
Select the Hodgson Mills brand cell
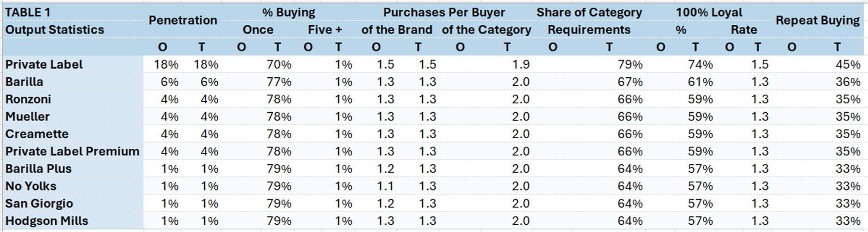(47, 221)
